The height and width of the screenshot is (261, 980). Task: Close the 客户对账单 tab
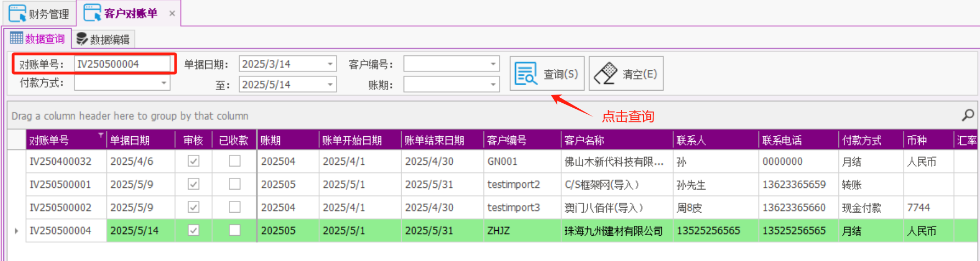pyautogui.click(x=172, y=13)
